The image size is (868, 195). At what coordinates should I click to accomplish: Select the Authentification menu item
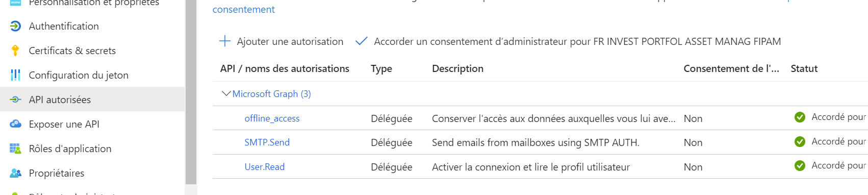pyautogui.click(x=92, y=26)
